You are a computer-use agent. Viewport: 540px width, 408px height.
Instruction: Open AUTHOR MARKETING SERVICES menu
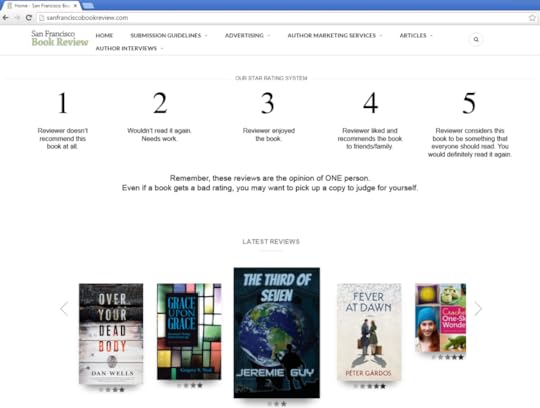point(332,35)
